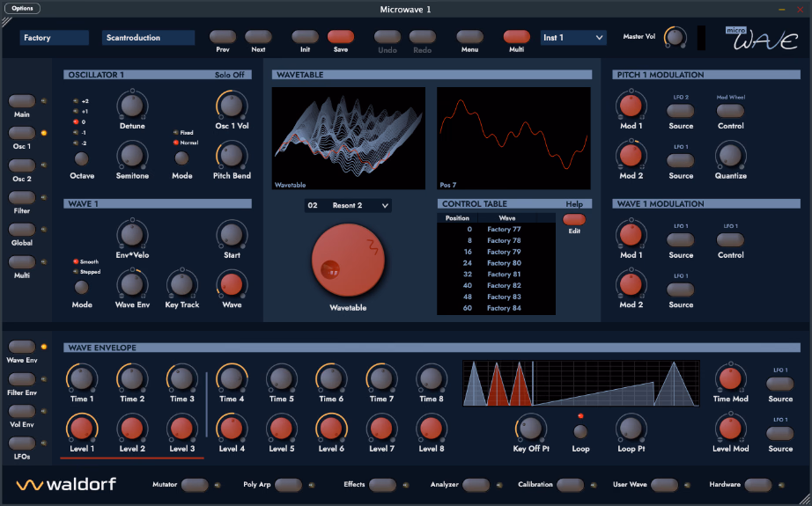This screenshot has width=812, height=506.
Task: Open Help for the Control Table
Action: point(574,204)
